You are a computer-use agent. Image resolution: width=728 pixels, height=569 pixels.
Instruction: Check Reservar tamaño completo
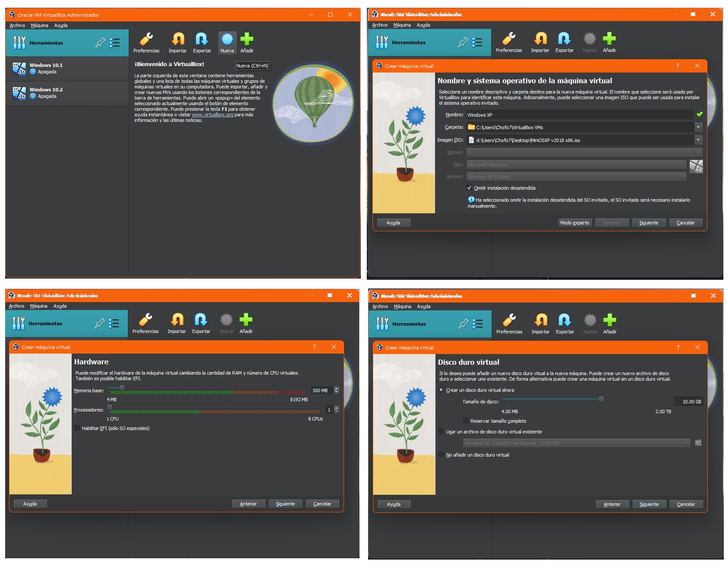[466, 421]
